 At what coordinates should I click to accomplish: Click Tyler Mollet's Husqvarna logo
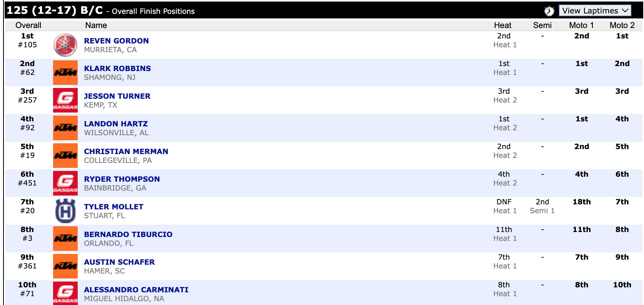(65, 211)
